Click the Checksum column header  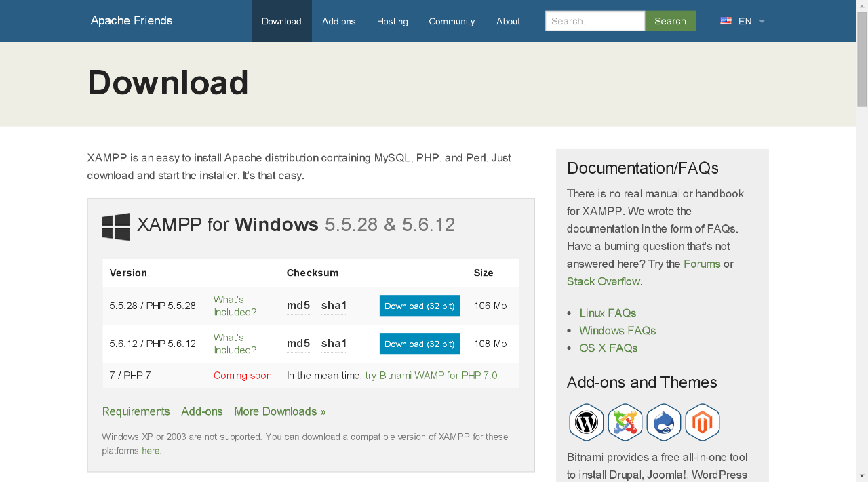tap(313, 273)
